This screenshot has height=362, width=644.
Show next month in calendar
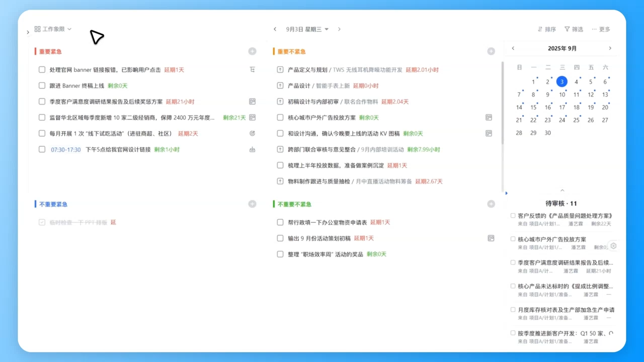click(610, 48)
